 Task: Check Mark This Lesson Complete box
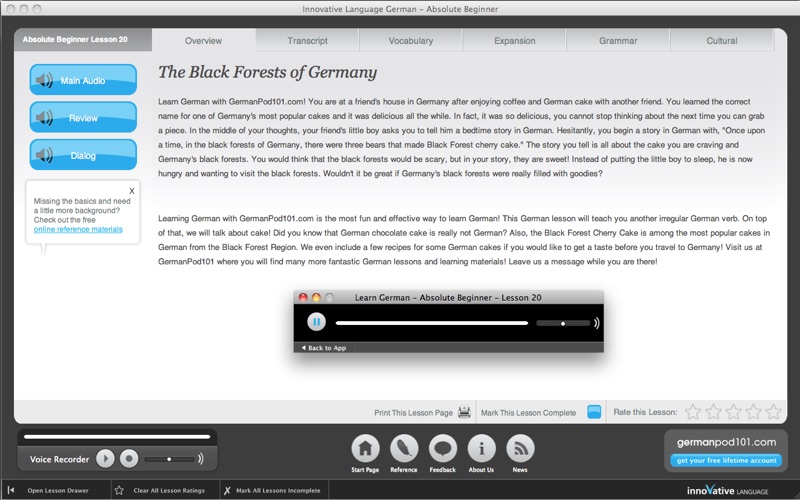click(594, 412)
